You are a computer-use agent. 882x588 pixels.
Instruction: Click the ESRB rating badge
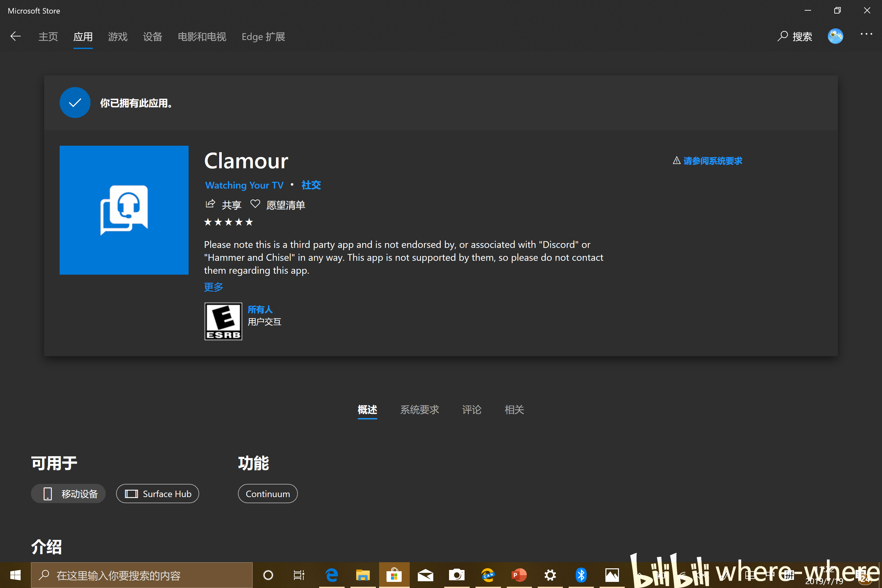[x=223, y=321]
